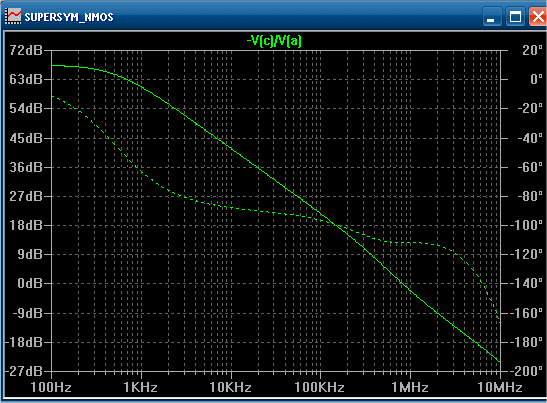This screenshot has height=403, width=547.
Task: Click the SUPERSYM_NMOS plot window icon
Action: coord(13,16)
